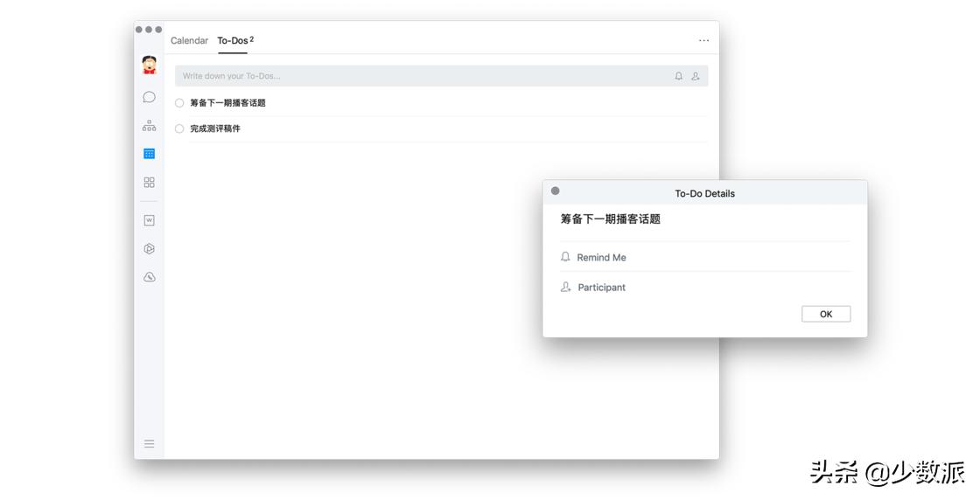Mark 完成测评稿件 as complete
The height and width of the screenshot is (500, 980).
click(x=179, y=128)
